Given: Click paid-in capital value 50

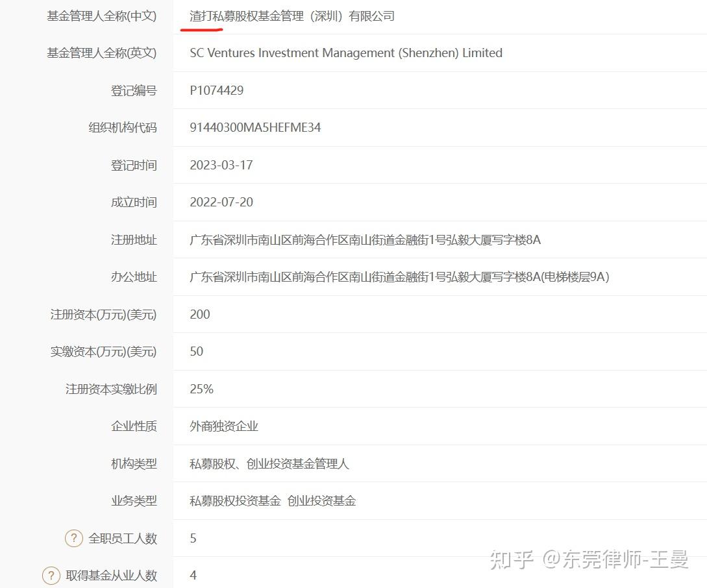Looking at the screenshot, I should point(196,352).
